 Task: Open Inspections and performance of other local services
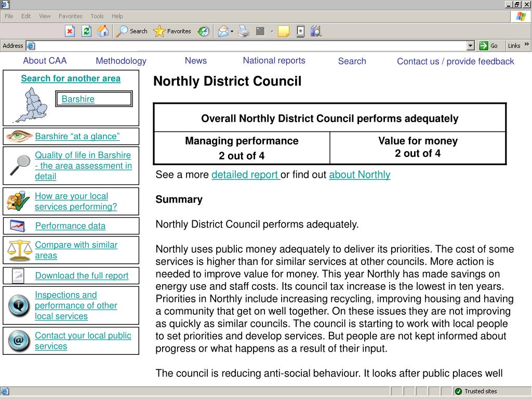pos(76,305)
